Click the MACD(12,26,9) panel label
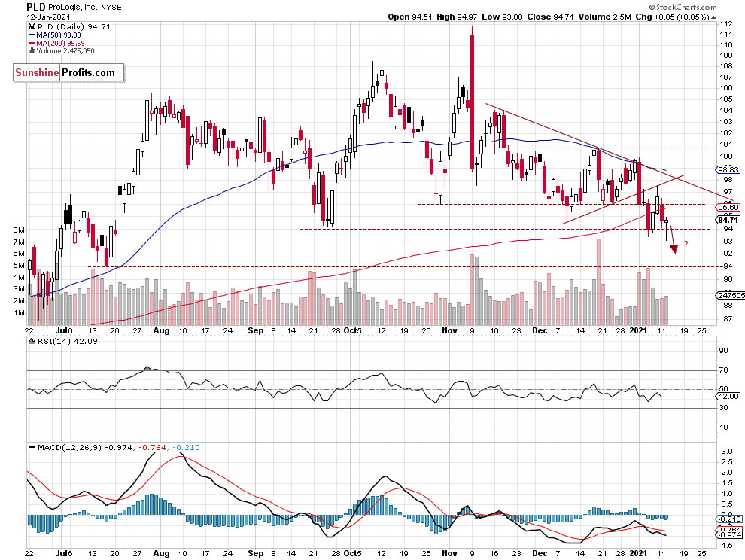 [70, 447]
